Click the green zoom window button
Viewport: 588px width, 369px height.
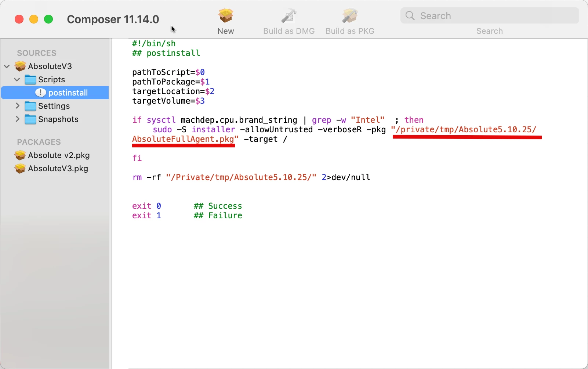(48, 19)
